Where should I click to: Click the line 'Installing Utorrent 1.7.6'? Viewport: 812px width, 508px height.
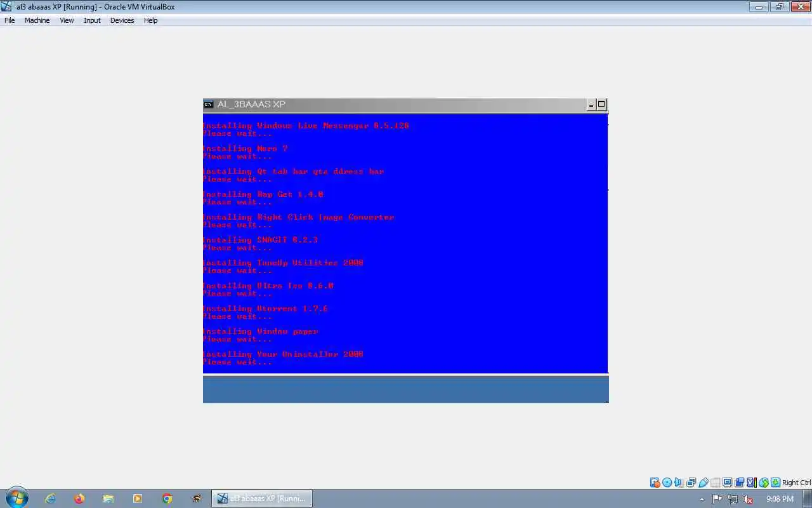click(x=265, y=309)
